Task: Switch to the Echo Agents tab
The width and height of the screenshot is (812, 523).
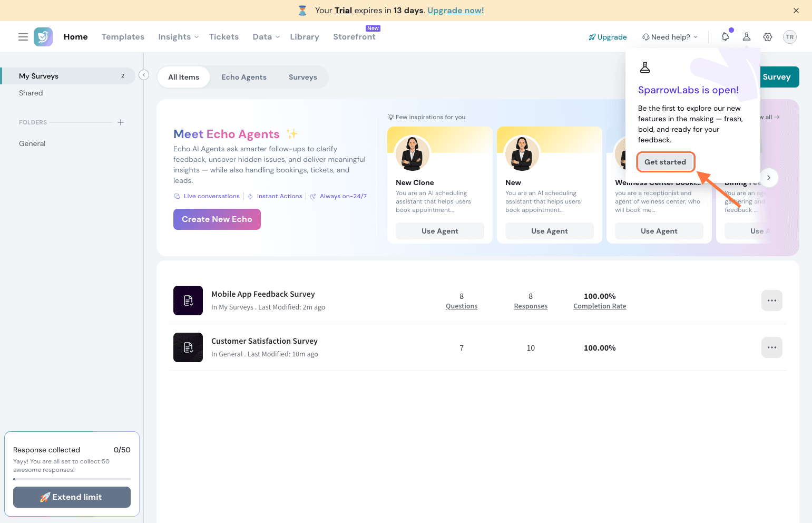Action: pyautogui.click(x=244, y=77)
